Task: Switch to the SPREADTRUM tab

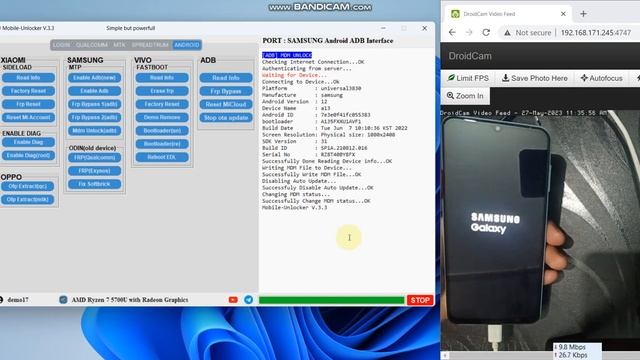Action: click(150, 45)
